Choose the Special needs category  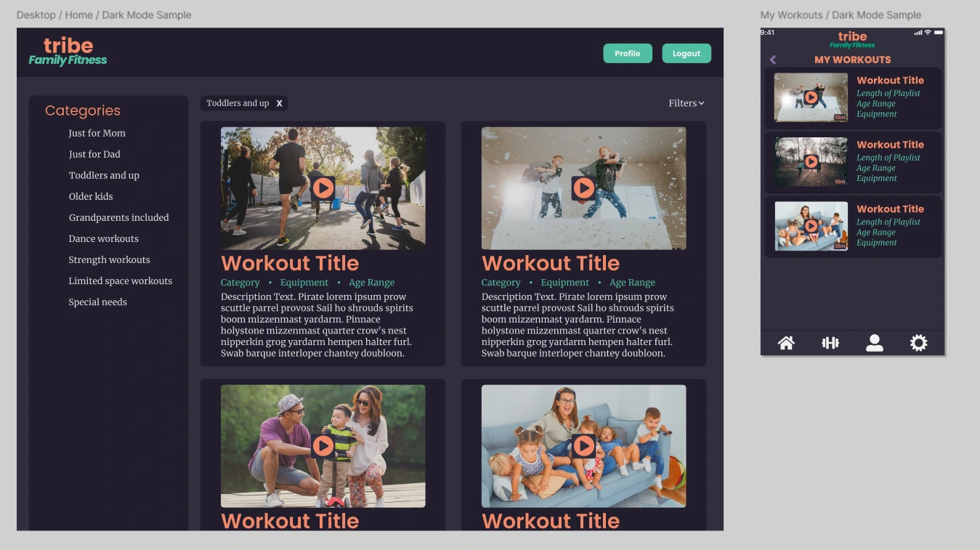click(97, 302)
